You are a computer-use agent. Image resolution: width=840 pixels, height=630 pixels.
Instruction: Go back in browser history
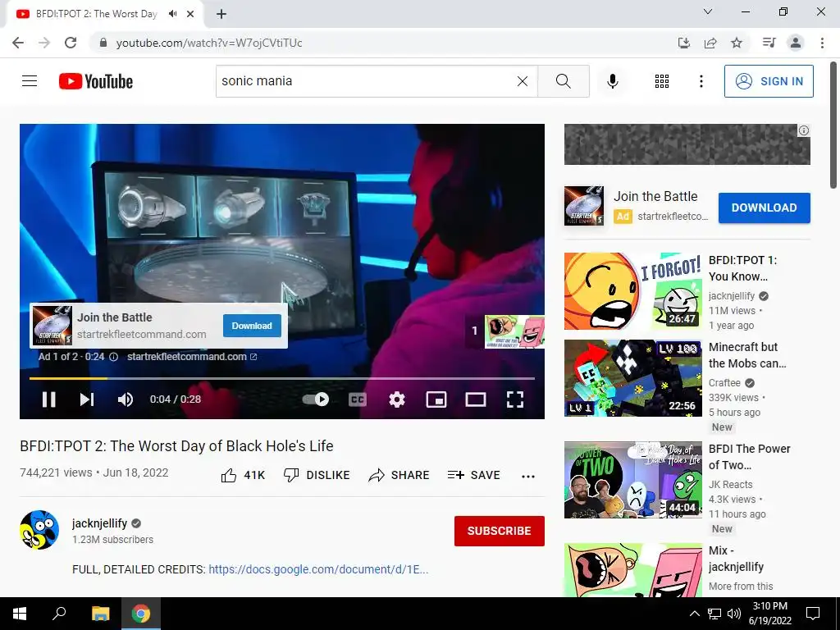[18, 43]
